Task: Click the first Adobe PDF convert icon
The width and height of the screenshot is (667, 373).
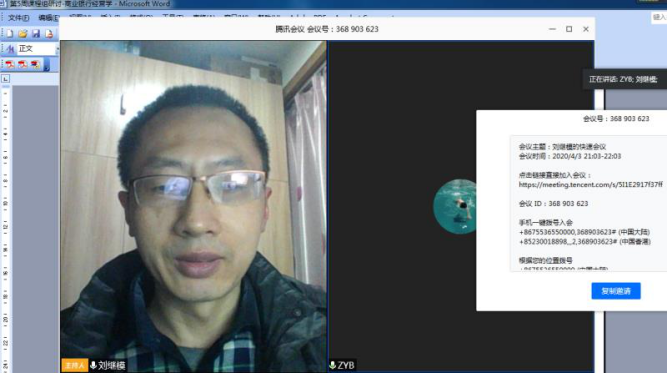Action: click(10, 64)
